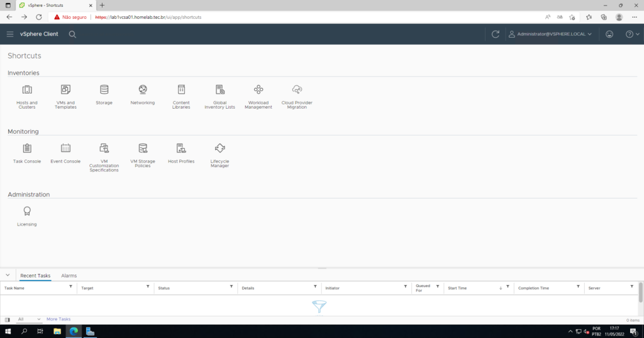Open the Licensing administration shortcut
Viewport: 644px width, 338px height.
coord(26,216)
